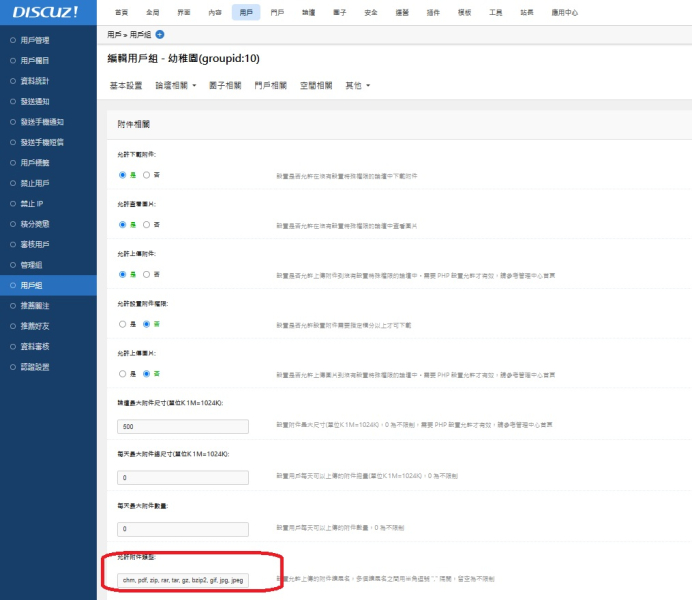Screen dimensions: 692x600
Task: Expand the 其他 dropdown tab
Action: click(x=357, y=86)
